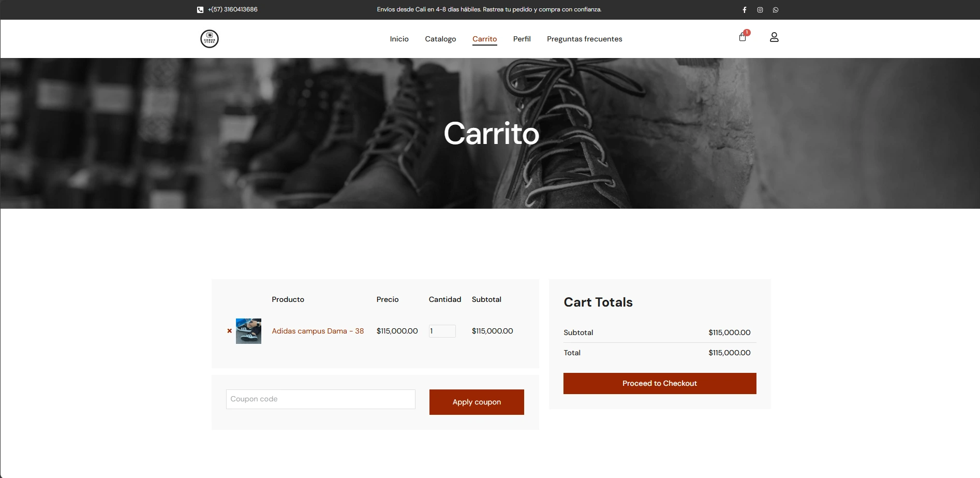
Task: Click the store logo in the header
Action: click(x=209, y=38)
